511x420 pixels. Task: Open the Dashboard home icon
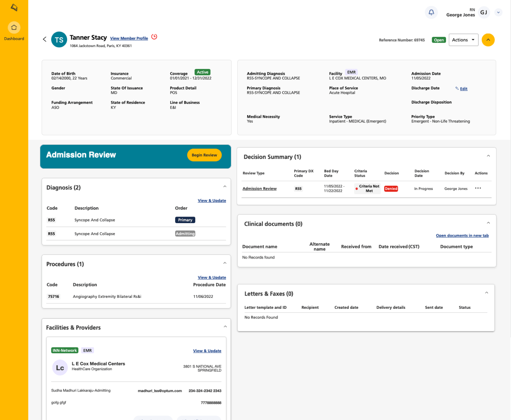[x=14, y=28]
